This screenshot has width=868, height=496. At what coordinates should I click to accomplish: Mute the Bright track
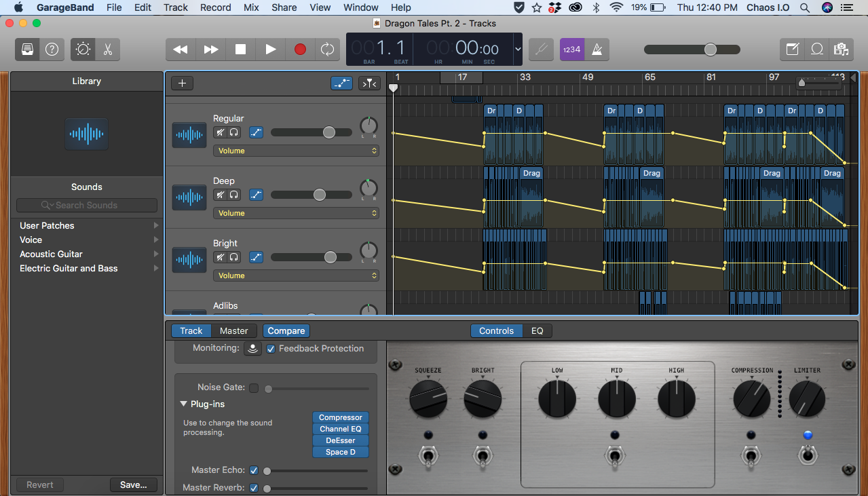(220, 257)
